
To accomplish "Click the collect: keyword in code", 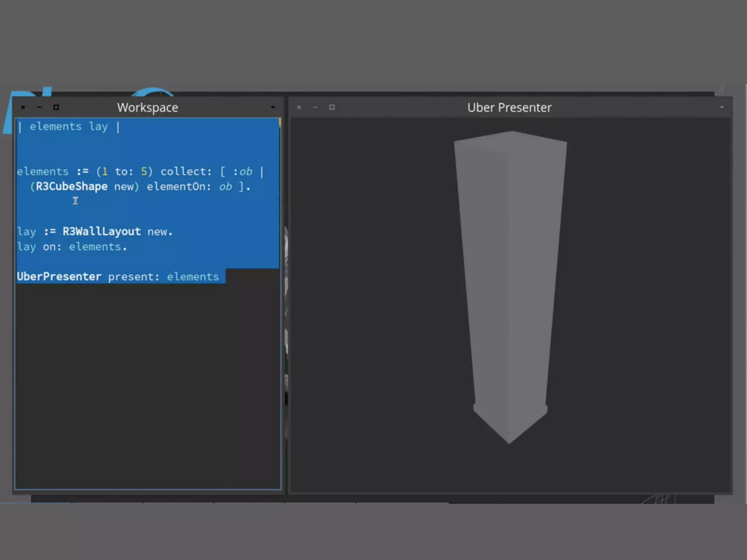I will click(186, 171).
